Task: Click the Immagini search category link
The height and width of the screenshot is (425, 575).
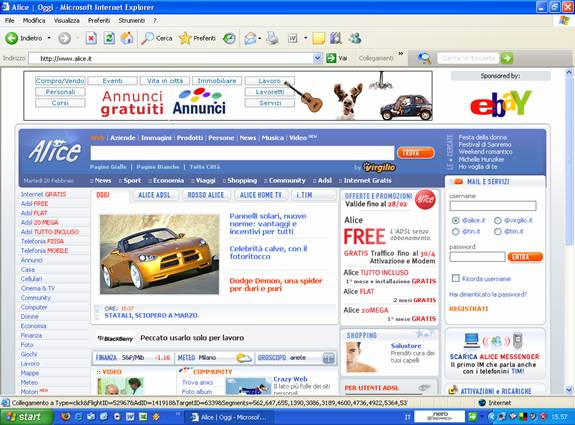Action: pos(156,138)
